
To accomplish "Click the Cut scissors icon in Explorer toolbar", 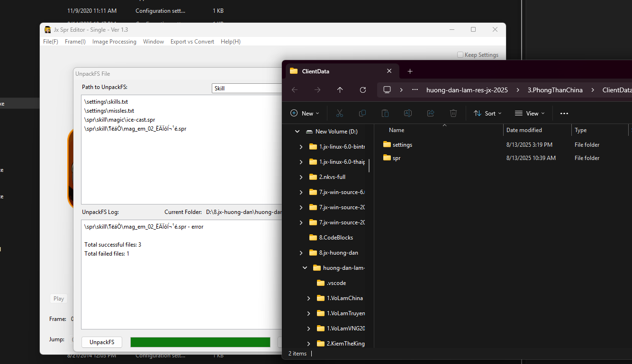I will 339,113.
